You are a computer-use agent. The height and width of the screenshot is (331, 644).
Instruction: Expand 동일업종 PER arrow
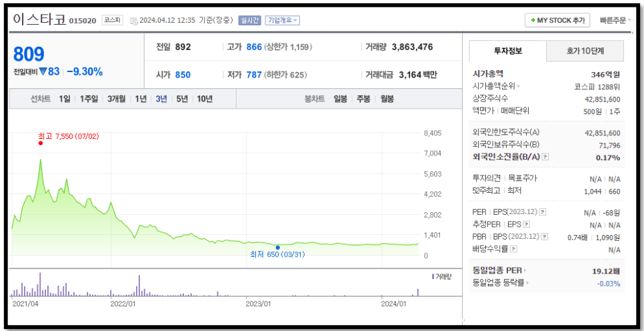(525, 271)
